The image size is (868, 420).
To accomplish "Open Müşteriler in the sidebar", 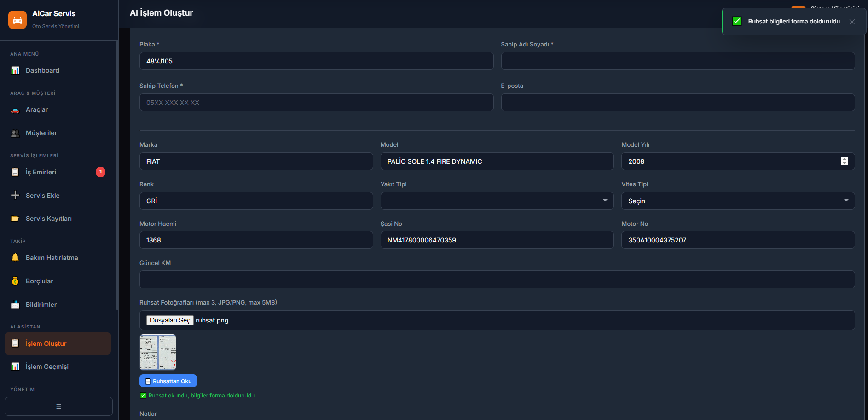I will click(58, 133).
